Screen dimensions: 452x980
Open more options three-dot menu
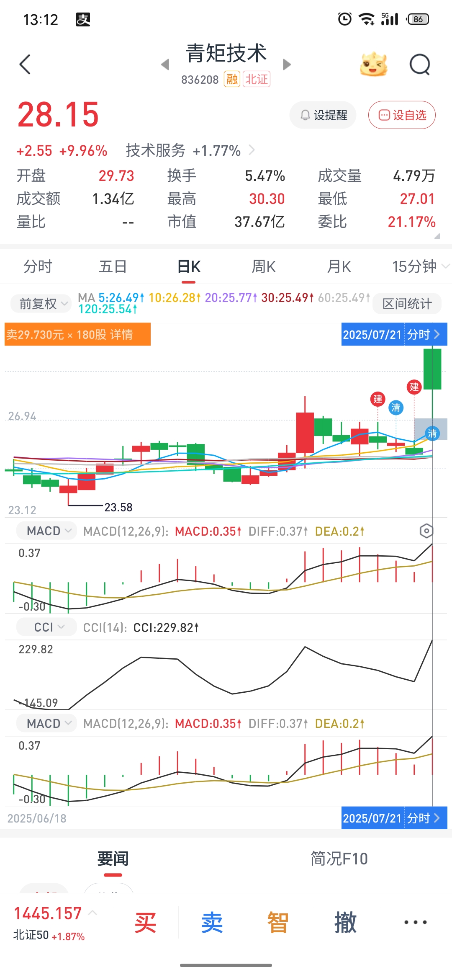pyautogui.click(x=415, y=922)
